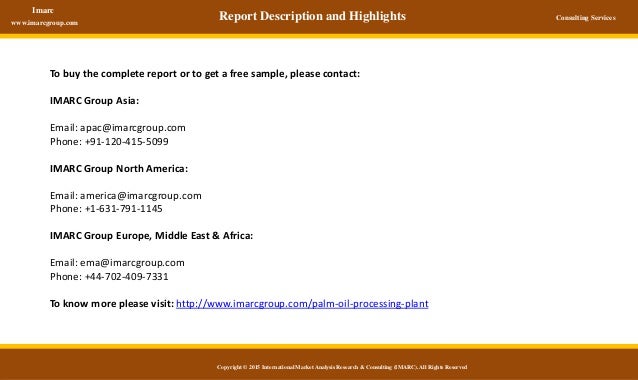Open the palm-oil-processing-plant hyperlink
The image size is (638, 380).
pyautogui.click(x=302, y=304)
